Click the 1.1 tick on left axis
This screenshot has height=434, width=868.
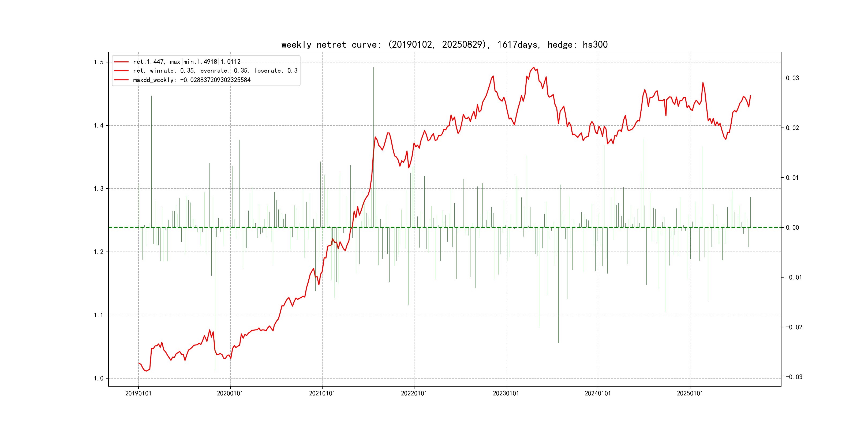[x=98, y=315]
